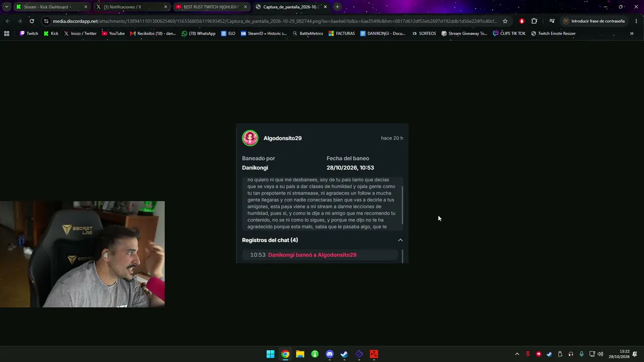This screenshot has width=644, height=362.
Task: Click the 'Danikongi baneó a Algodonsito29' log entry
Action: pos(312,255)
